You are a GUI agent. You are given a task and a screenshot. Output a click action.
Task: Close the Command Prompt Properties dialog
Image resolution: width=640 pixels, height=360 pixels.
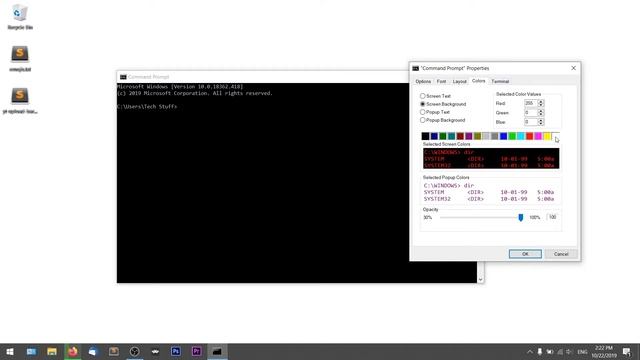pyautogui.click(x=573, y=68)
